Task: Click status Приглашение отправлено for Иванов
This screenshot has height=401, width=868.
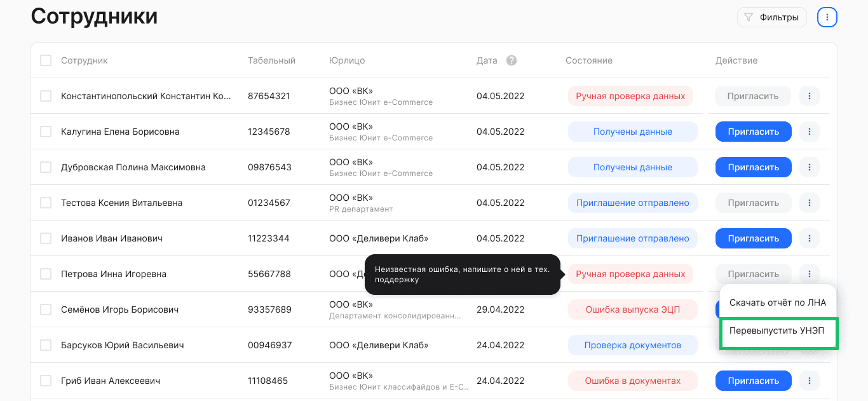Action: [x=633, y=238]
